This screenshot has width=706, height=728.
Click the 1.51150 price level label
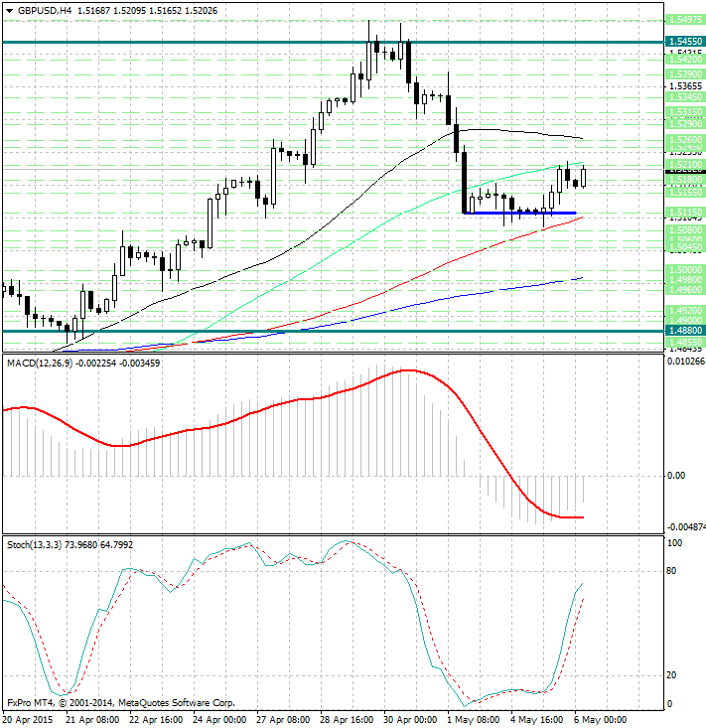coord(686,213)
